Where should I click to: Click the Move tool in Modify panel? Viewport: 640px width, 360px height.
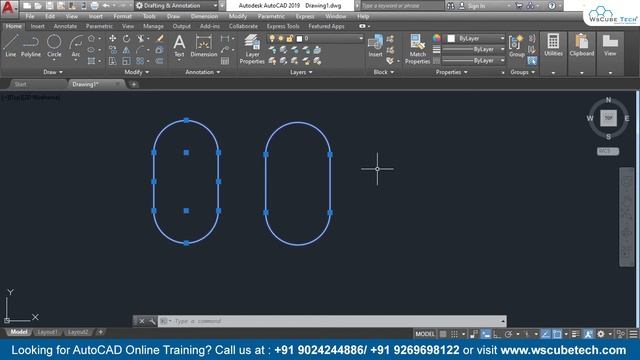coord(113,38)
